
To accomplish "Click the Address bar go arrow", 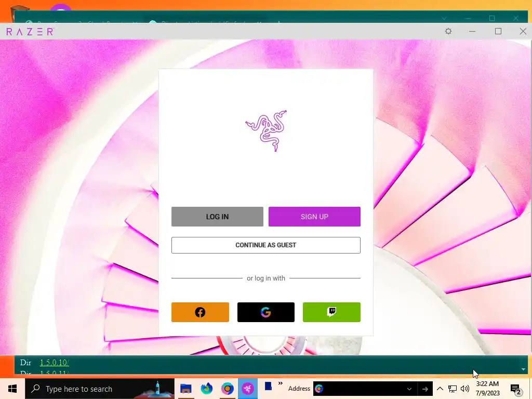I will (425, 389).
